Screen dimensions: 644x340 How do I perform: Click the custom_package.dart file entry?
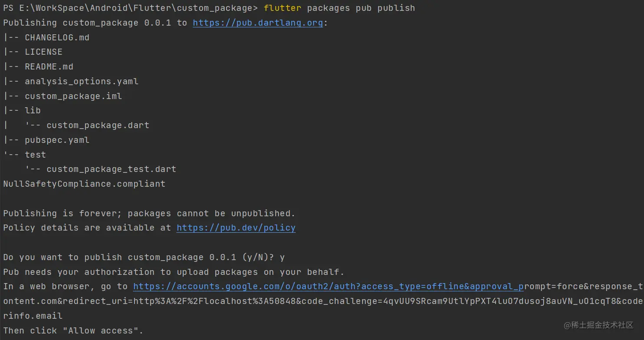pyautogui.click(x=98, y=125)
